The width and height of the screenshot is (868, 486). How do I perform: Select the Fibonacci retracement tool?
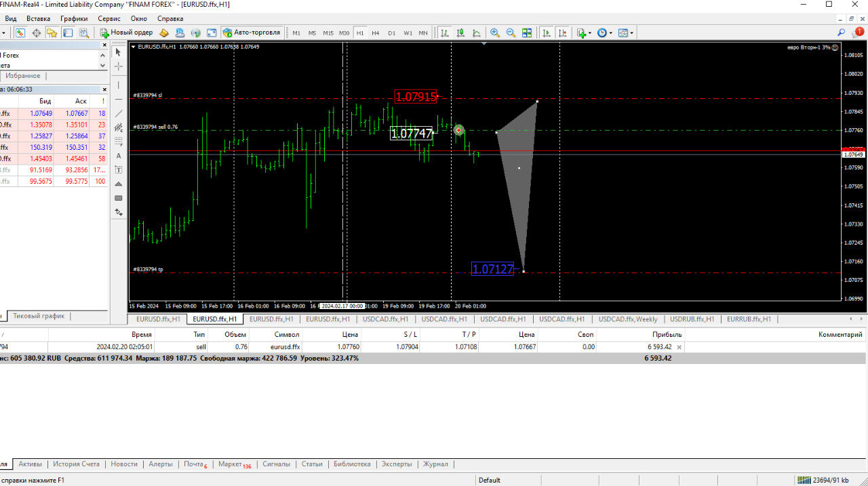tap(119, 142)
